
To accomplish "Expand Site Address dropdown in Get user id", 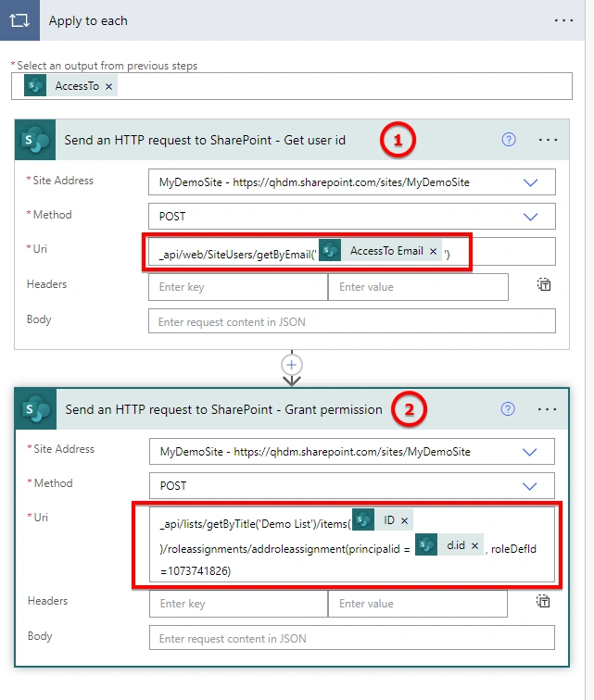I will [531, 182].
